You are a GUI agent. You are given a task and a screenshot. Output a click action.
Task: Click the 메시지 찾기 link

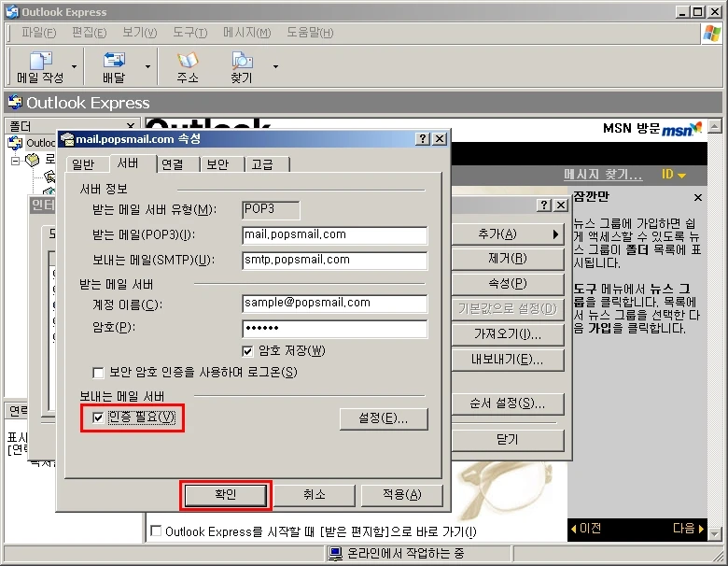[x=602, y=175]
